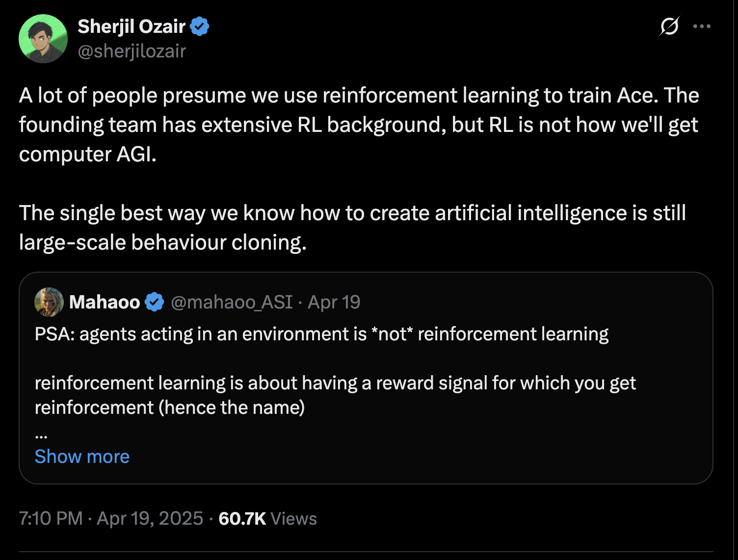Open the @mahaoo_ASI handle
This screenshot has height=560, width=738.
click(232, 302)
